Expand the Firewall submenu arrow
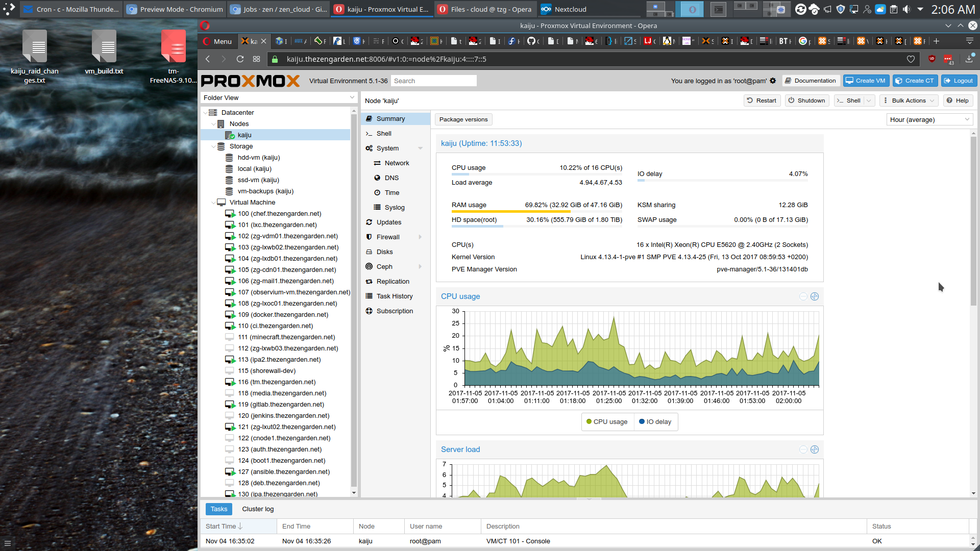980x551 pixels. tap(421, 237)
